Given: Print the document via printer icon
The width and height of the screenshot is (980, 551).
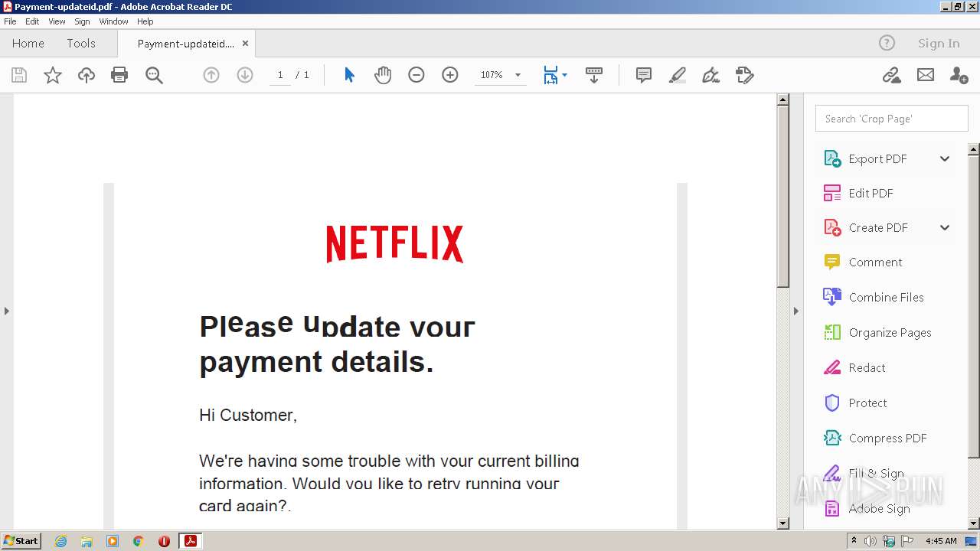Looking at the screenshot, I should coord(119,75).
